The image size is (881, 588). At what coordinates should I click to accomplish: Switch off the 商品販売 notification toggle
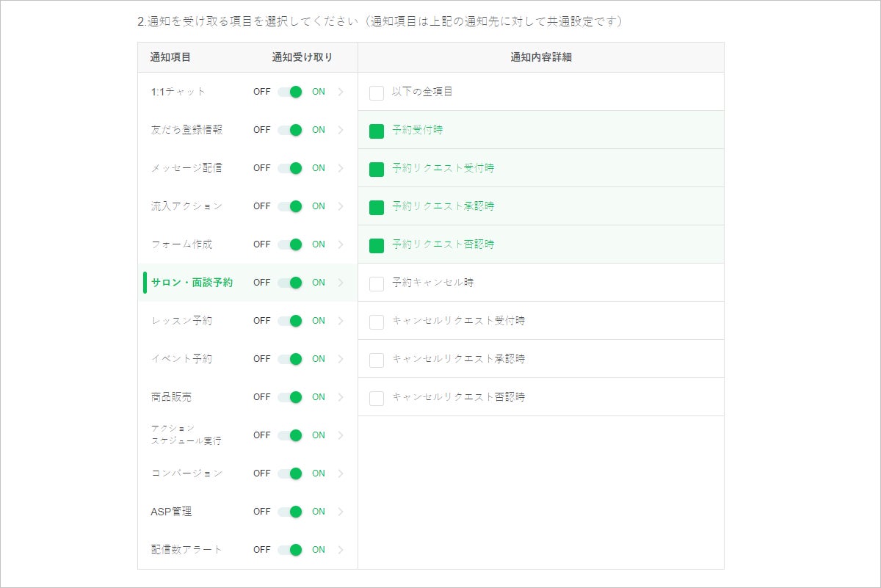290,397
